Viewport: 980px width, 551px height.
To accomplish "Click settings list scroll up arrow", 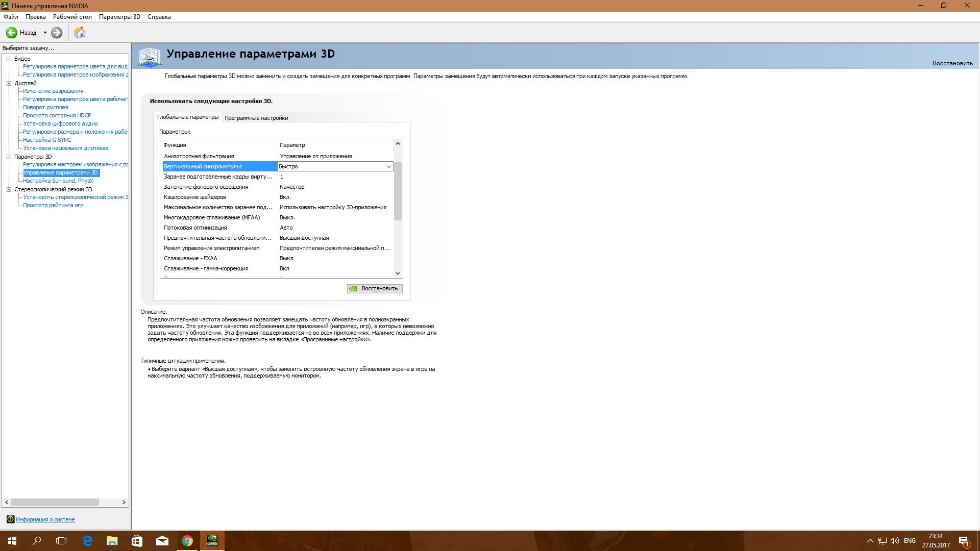I will point(398,143).
